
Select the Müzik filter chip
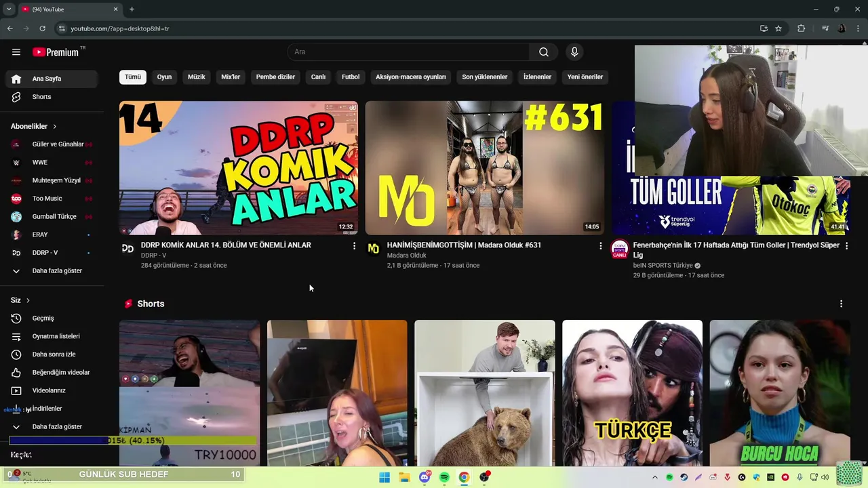196,77
